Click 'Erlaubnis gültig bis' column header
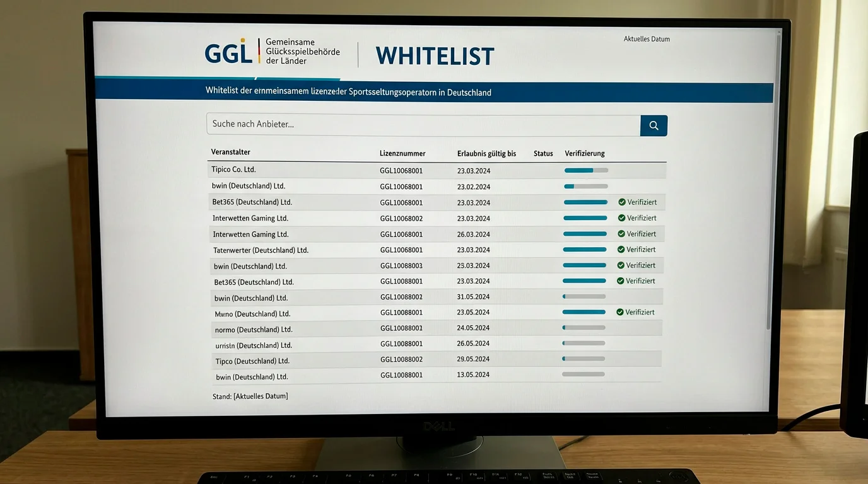Screen dimensions: 868x484 [x=486, y=153]
